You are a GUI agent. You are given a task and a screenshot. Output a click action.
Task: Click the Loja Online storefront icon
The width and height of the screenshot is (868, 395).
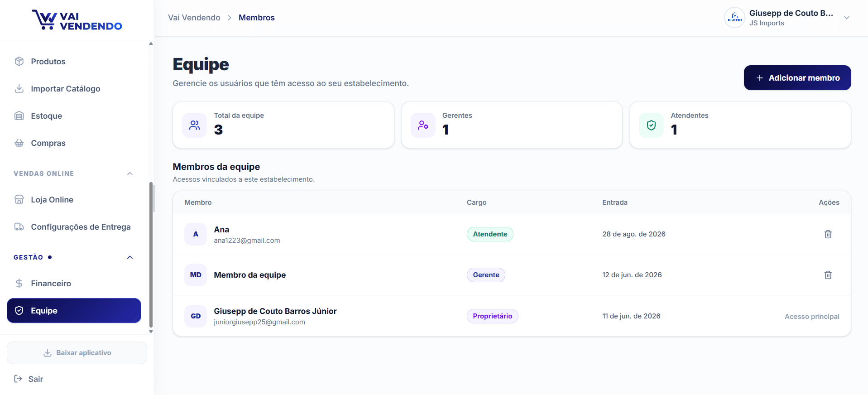(19, 199)
